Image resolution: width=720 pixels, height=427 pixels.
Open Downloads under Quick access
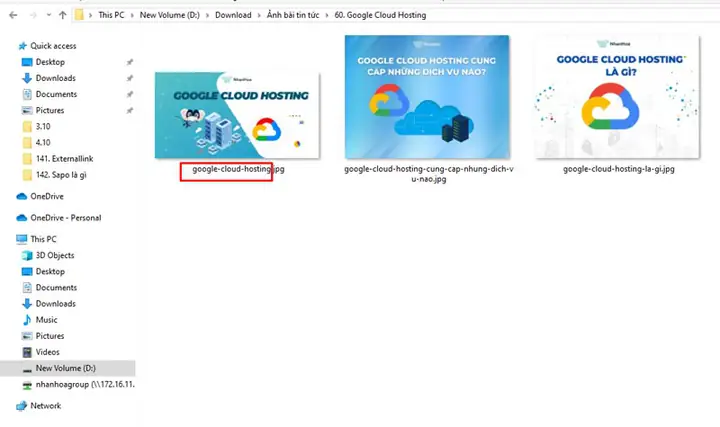click(55, 78)
